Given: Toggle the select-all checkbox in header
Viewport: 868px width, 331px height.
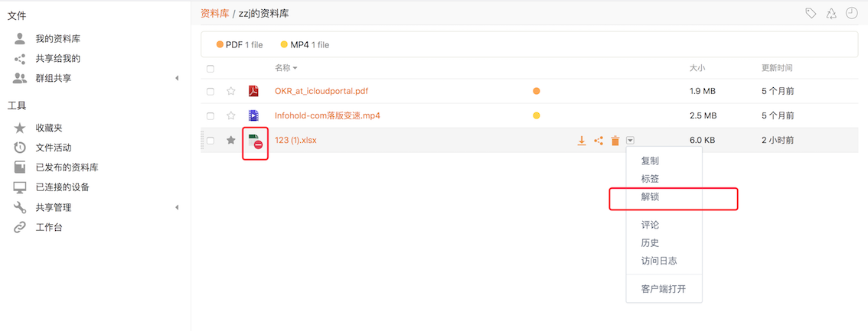Looking at the screenshot, I should 210,69.
